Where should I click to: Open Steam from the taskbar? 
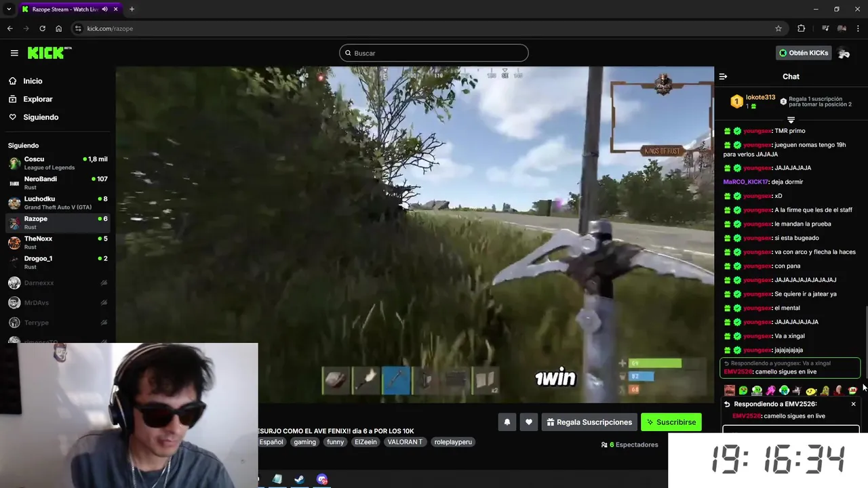(299, 479)
